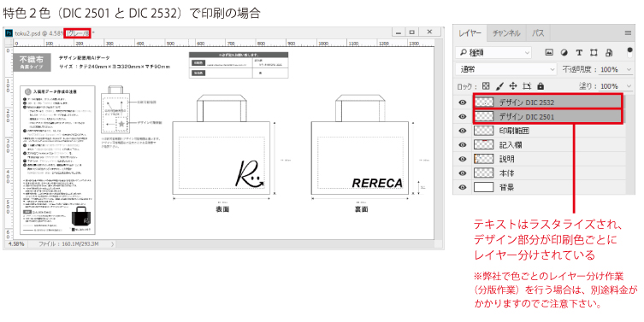644x322 pixels.
Task: Click the adjustment layer filter icon
Action: click(x=564, y=52)
